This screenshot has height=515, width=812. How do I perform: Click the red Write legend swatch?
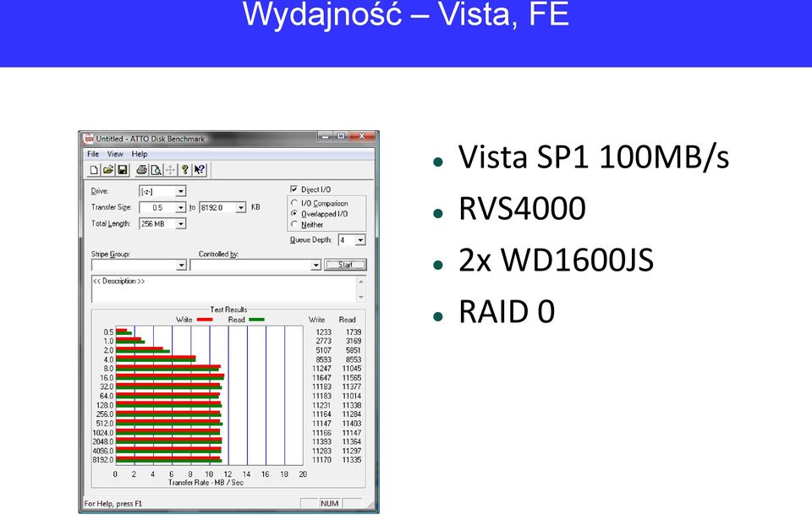(x=205, y=320)
